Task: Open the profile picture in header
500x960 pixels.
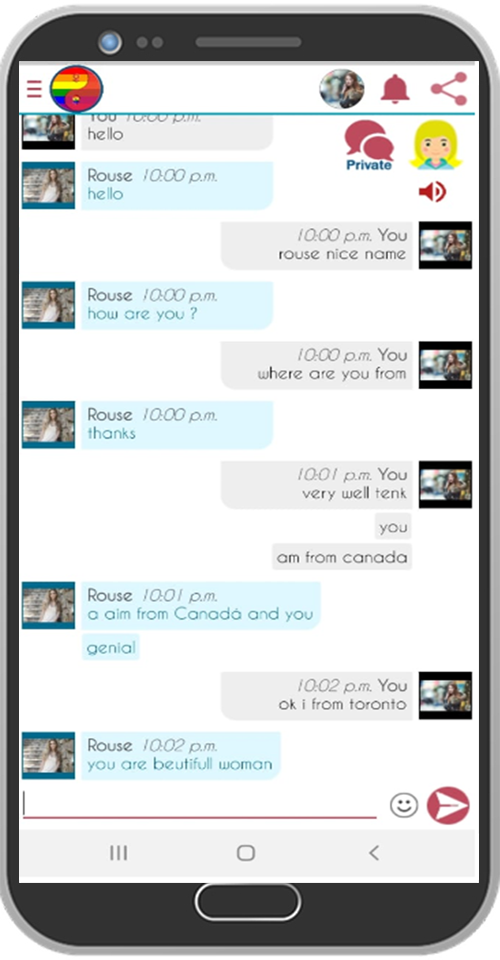Action: (x=342, y=89)
